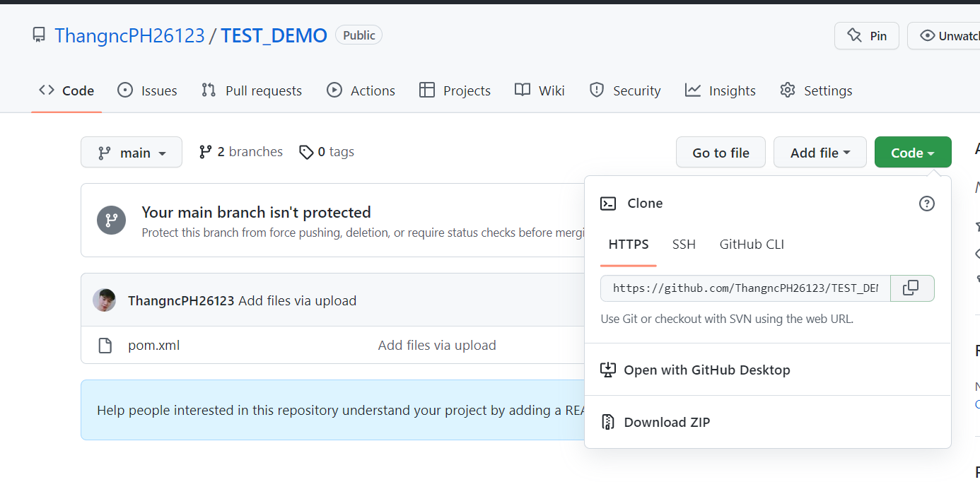
Task: Select the HTTPS clone tab
Action: click(x=629, y=245)
